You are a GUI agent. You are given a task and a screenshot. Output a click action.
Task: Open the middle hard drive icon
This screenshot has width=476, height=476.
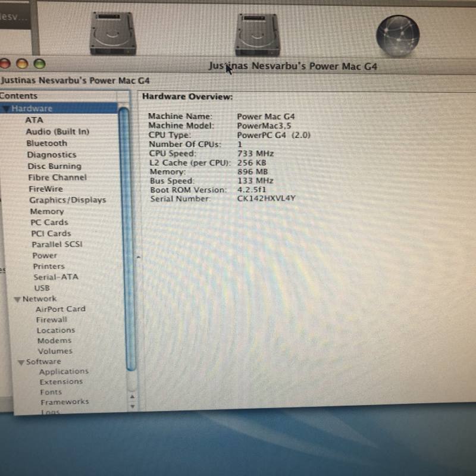[258, 35]
